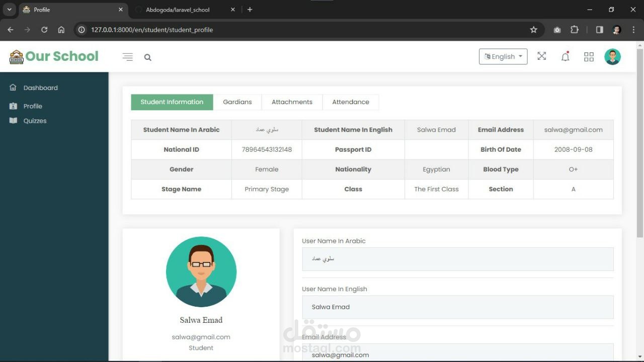The width and height of the screenshot is (644, 362).
Task: Click the Our School logo
Action: click(54, 56)
